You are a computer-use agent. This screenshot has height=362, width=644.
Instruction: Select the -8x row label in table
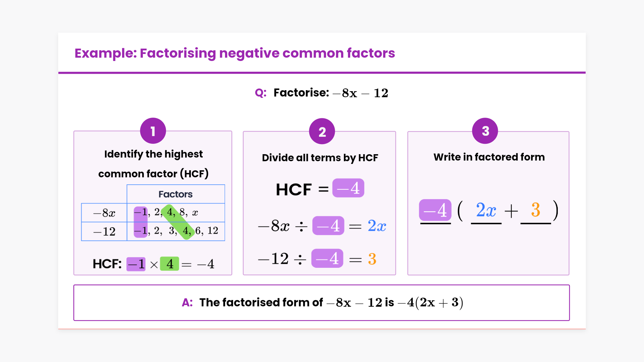coord(104,213)
